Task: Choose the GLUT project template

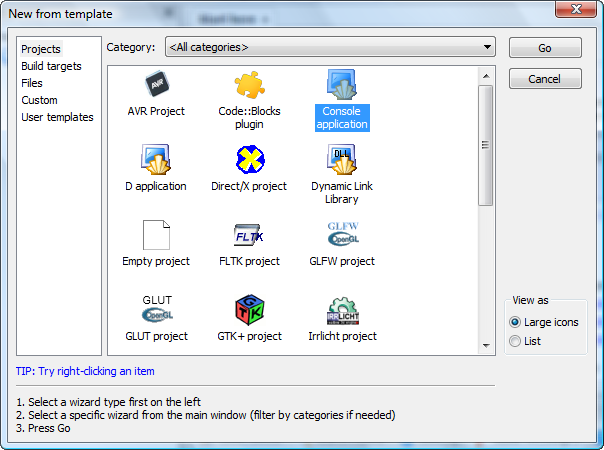Action: [x=156, y=310]
